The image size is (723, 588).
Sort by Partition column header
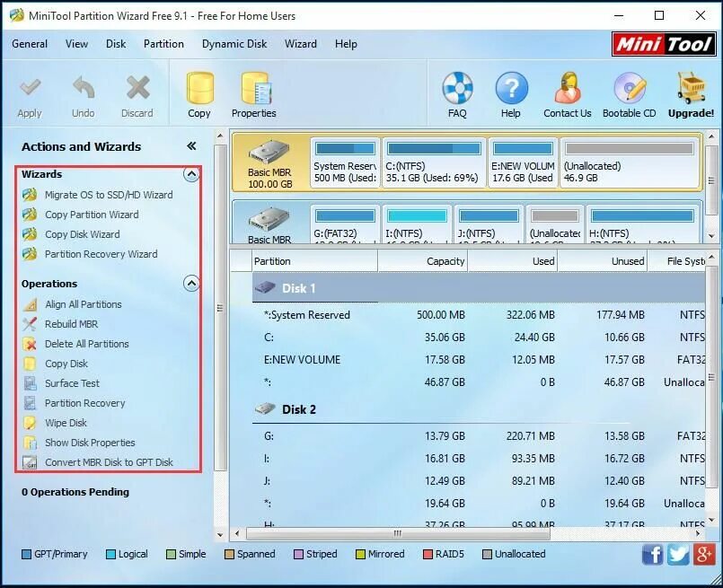pos(314,261)
